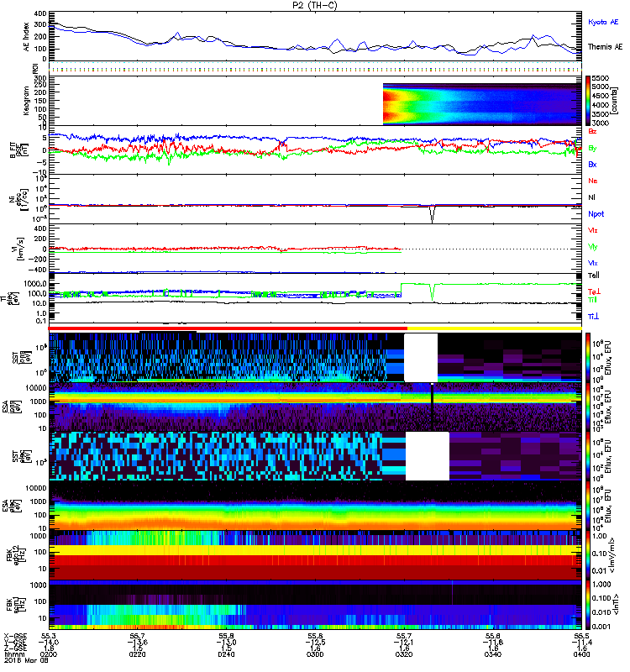Click the colored keogram image in the Keogram panel

482,104
